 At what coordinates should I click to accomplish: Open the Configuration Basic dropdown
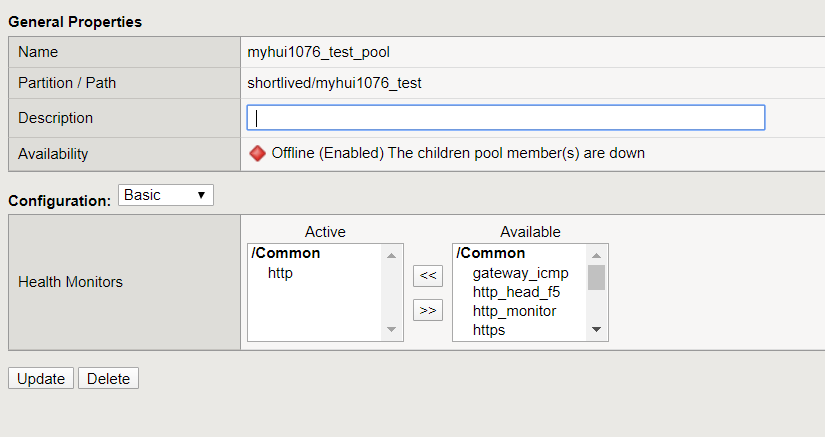pyautogui.click(x=165, y=195)
